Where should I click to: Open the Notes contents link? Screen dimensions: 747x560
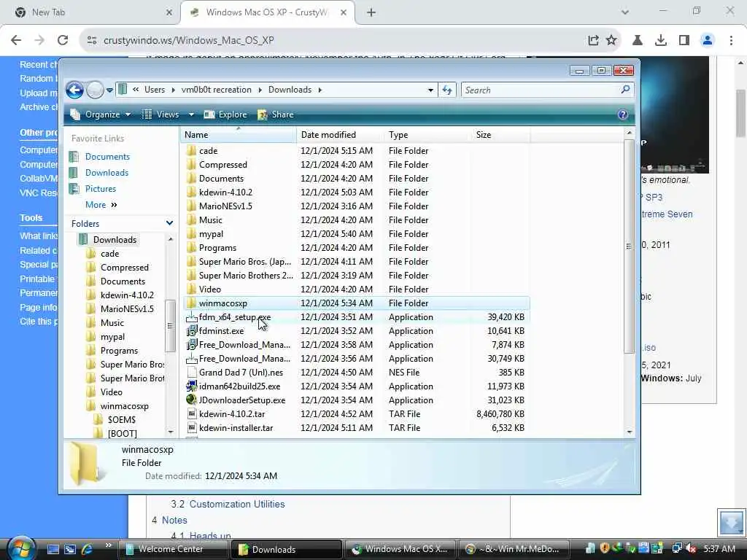click(x=174, y=520)
